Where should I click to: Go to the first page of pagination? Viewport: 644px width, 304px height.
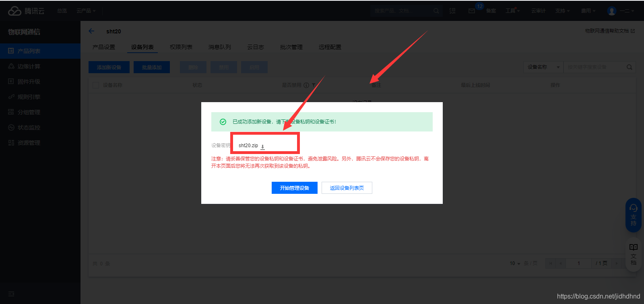click(551, 263)
